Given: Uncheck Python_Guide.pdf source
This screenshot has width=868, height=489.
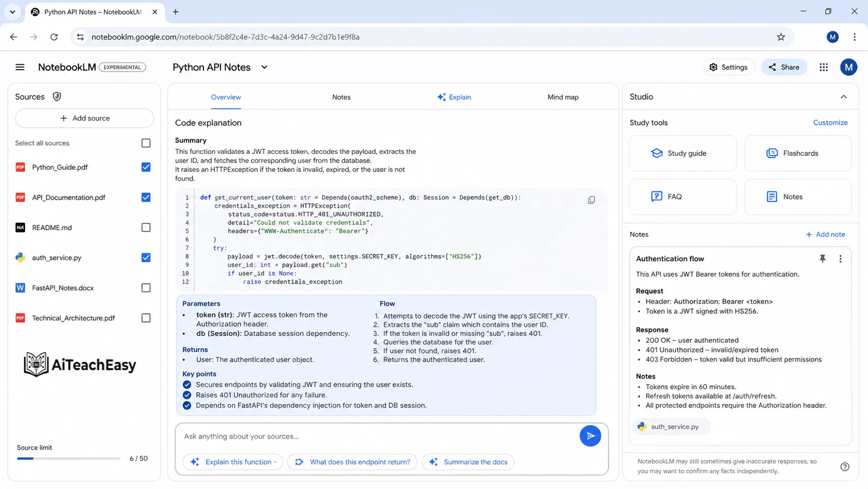Looking at the screenshot, I should 146,167.
